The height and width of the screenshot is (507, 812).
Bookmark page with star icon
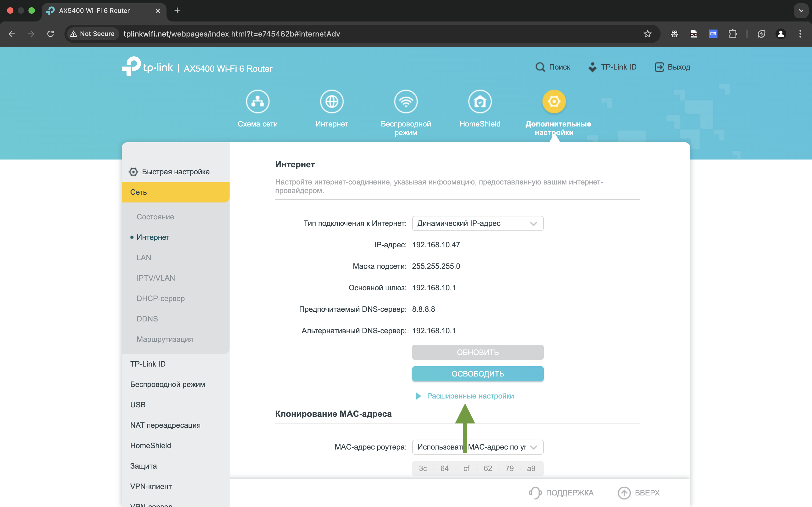647,34
